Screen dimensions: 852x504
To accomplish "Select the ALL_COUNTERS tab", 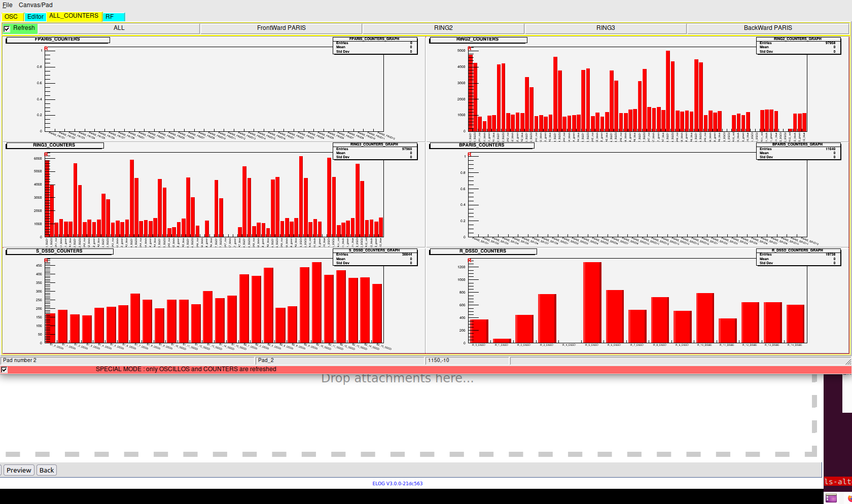I will pyautogui.click(x=74, y=16).
